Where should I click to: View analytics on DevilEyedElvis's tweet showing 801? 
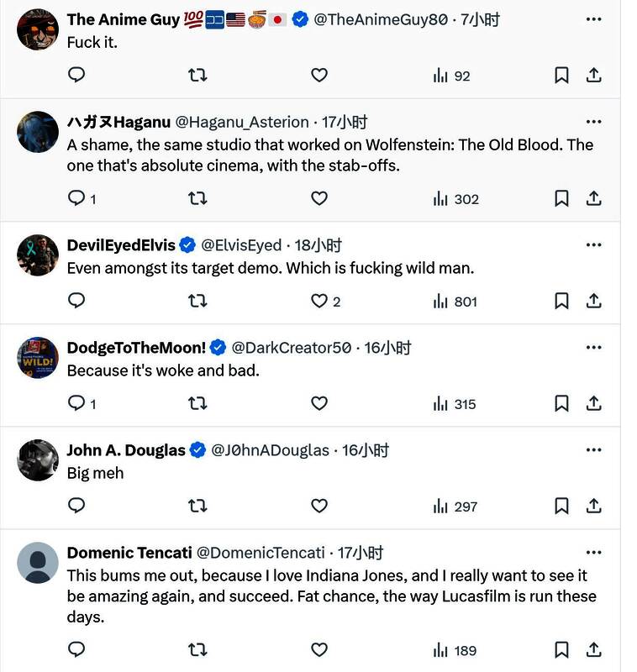tap(455, 302)
